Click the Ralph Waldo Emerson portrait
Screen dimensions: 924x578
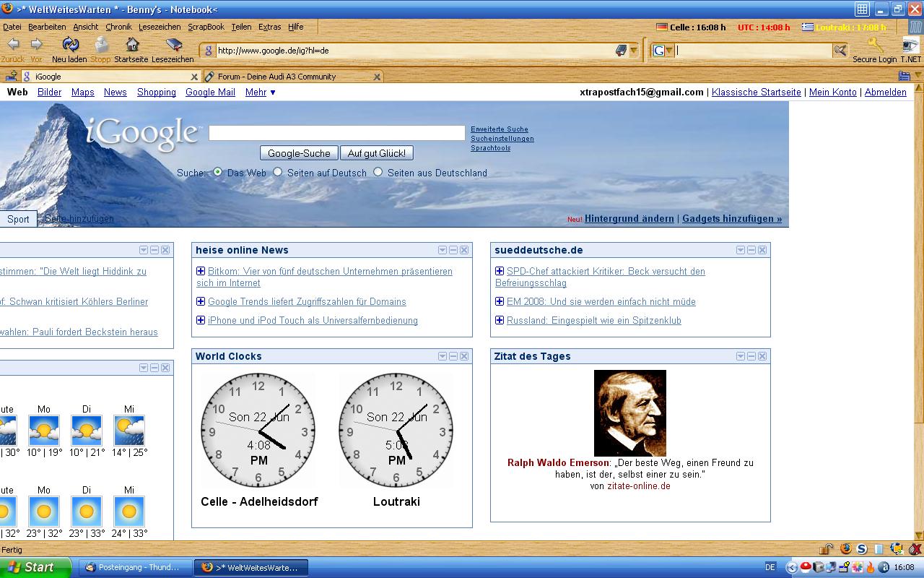point(629,413)
